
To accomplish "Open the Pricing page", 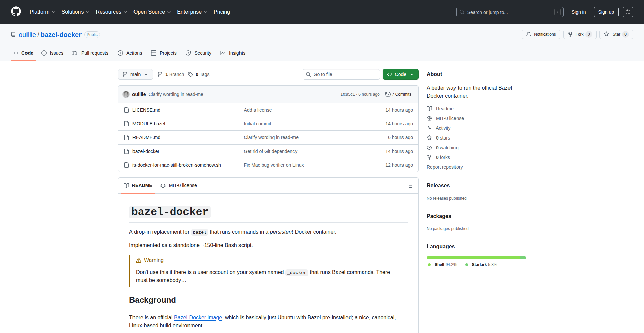I will coord(222,12).
